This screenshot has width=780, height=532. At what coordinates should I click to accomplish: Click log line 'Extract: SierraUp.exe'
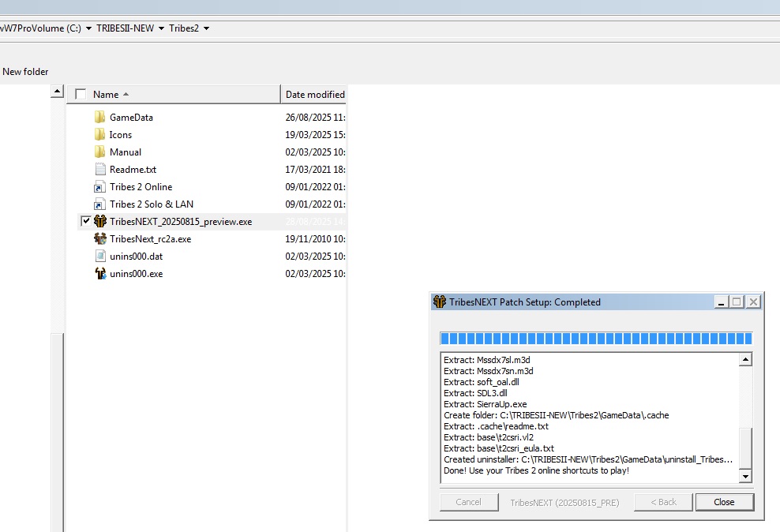pyautogui.click(x=485, y=404)
